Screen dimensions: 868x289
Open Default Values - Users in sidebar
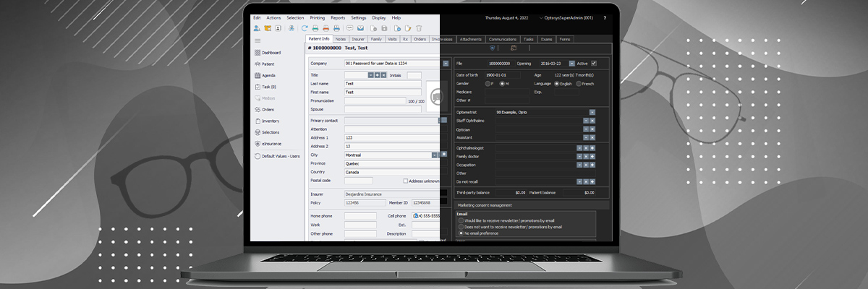coord(277,156)
